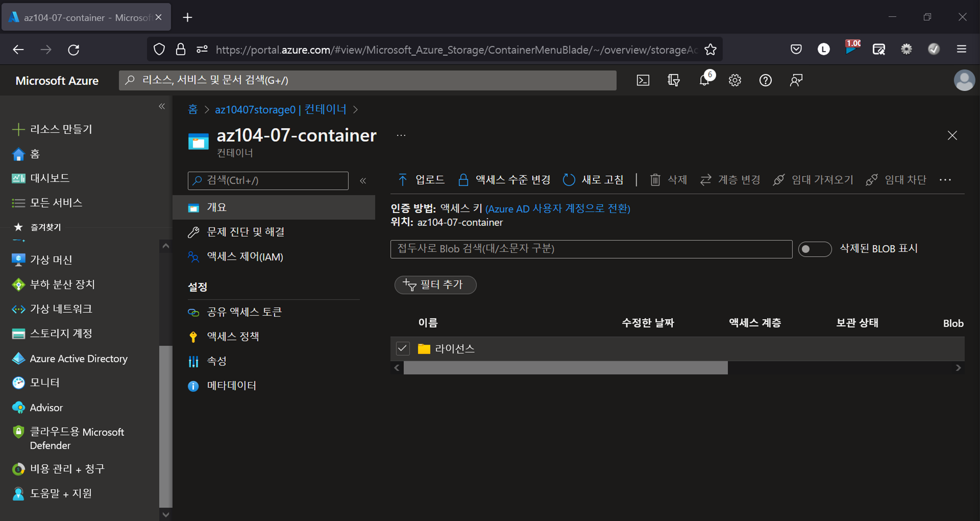This screenshot has height=521, width=980.
Task: Open Dashboard (대시보드) in sidebar
Action: [x=40, y=178]
